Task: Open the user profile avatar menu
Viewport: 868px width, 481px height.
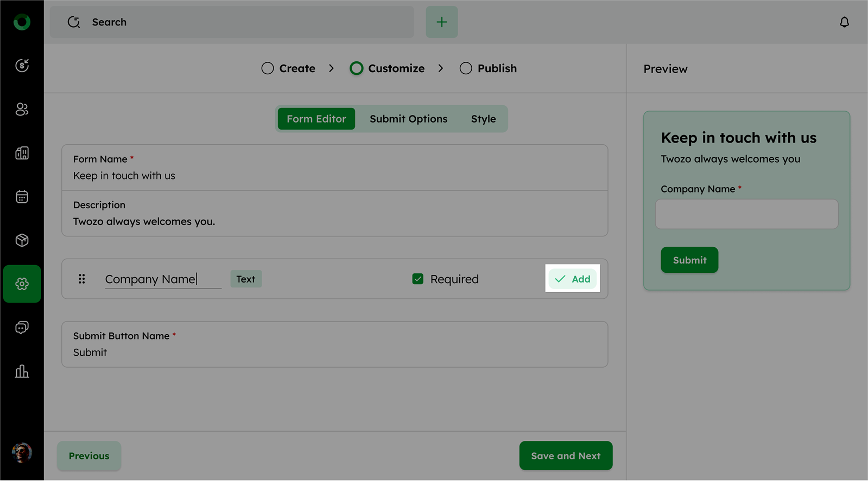Action: click(22, 452)
